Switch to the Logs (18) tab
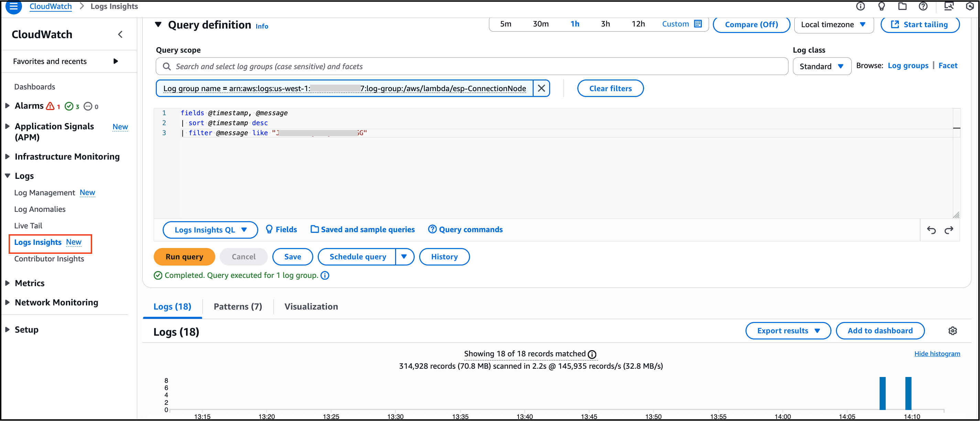This screenshot has width=980, height=421. 172,307
